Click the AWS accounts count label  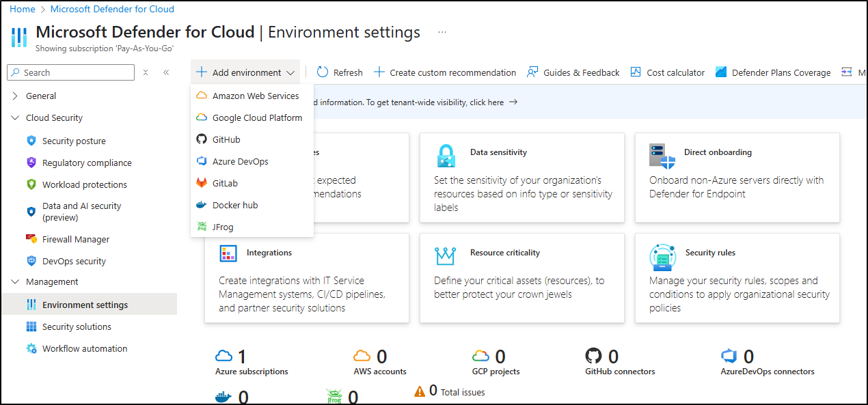coord(380,372)
